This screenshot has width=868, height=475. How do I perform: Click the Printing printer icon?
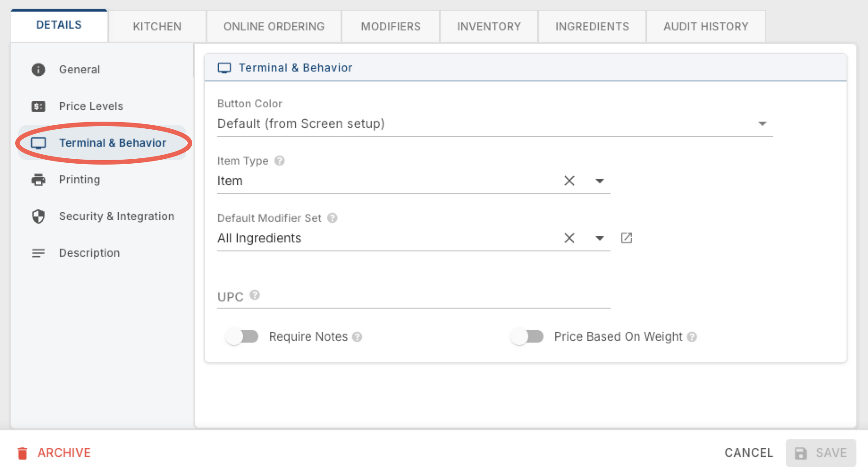point(38,179)
